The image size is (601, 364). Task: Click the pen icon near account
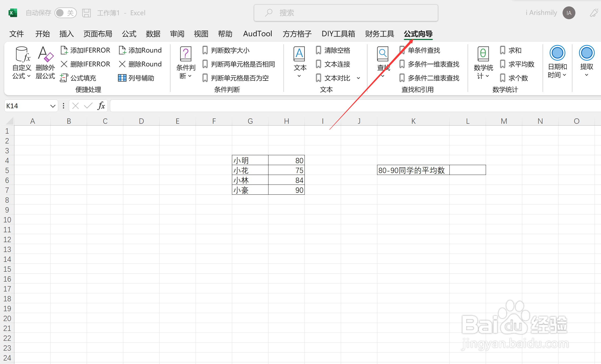click(x=594, y=13)
